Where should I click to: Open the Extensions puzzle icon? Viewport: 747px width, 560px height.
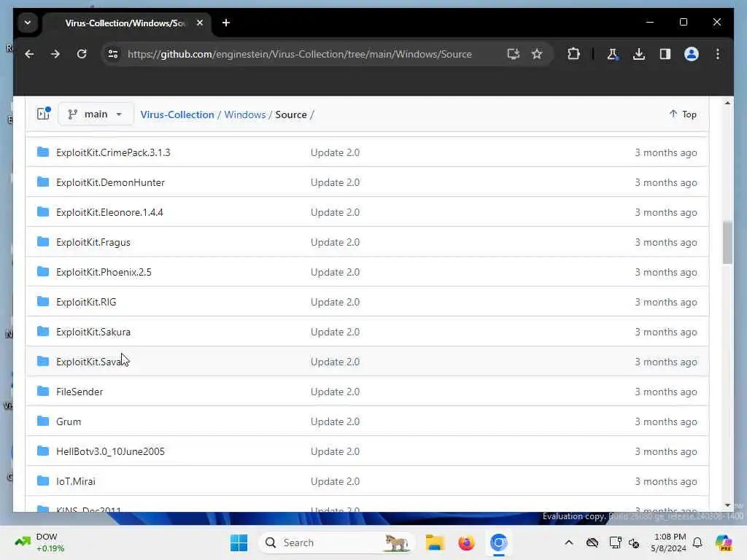click(x=573, y=54)
